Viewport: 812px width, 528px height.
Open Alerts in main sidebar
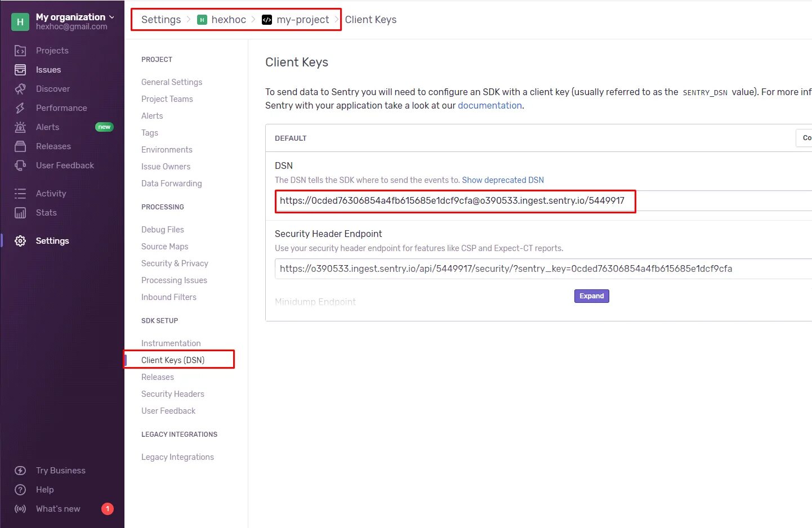coord(47,127)
